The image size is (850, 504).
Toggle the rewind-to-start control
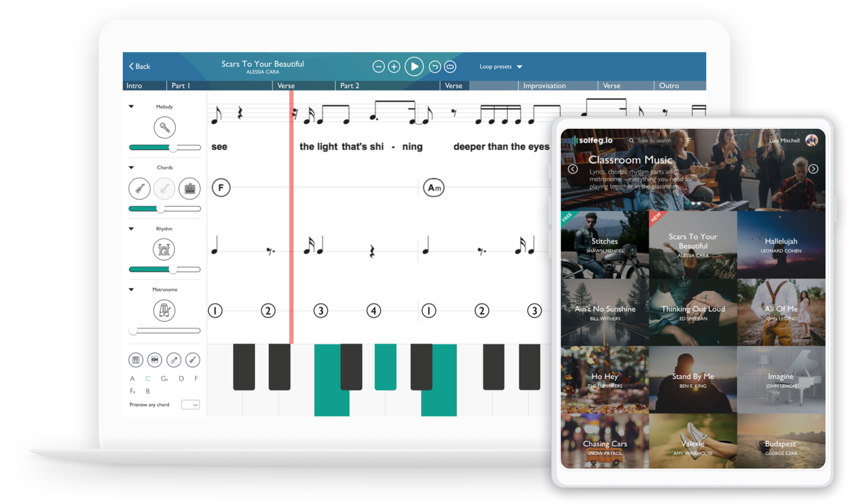pos(434,66)
